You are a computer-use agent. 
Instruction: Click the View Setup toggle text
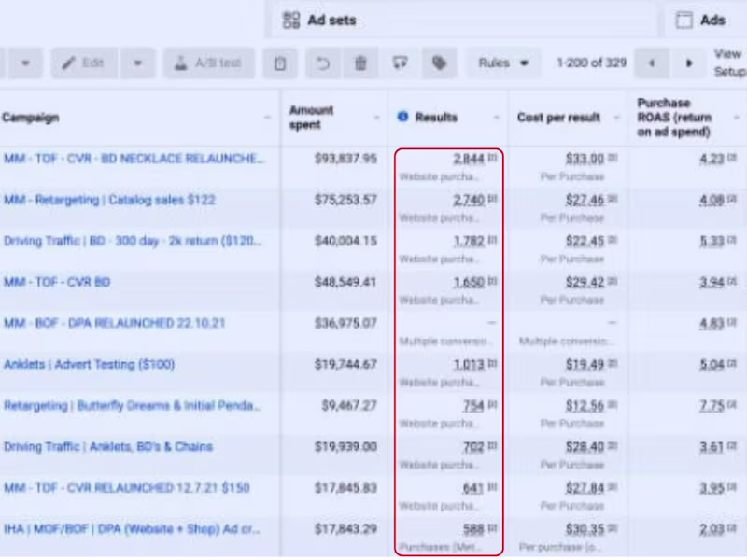(x=729, y=63)
